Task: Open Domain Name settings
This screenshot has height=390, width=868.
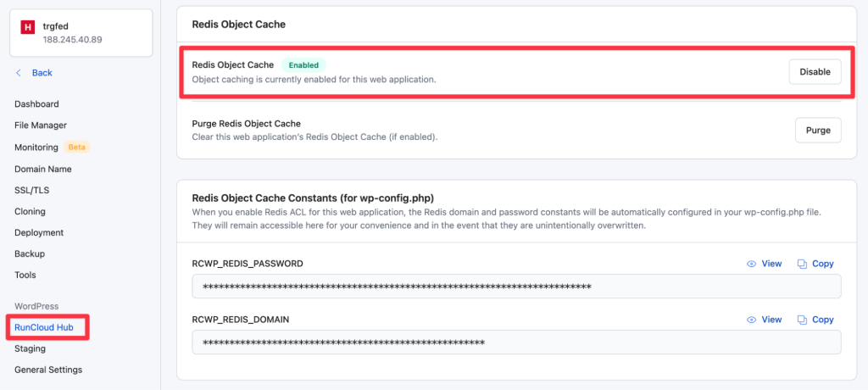Action: [43, 169]
